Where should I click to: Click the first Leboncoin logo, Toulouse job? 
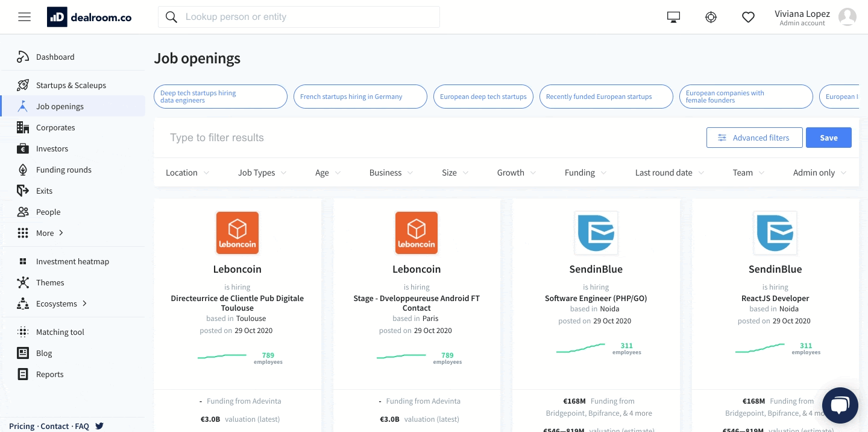coord(237,233)
